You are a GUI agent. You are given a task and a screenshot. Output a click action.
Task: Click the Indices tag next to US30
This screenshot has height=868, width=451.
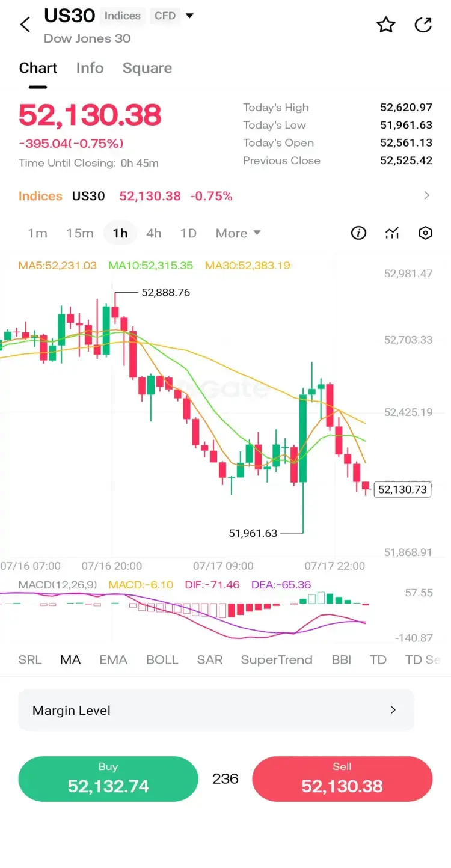click(123, 16)
